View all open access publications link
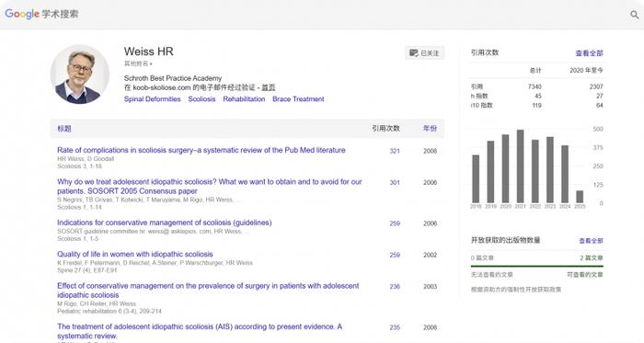This screenshot has height=343, width=644. [591, 241]
